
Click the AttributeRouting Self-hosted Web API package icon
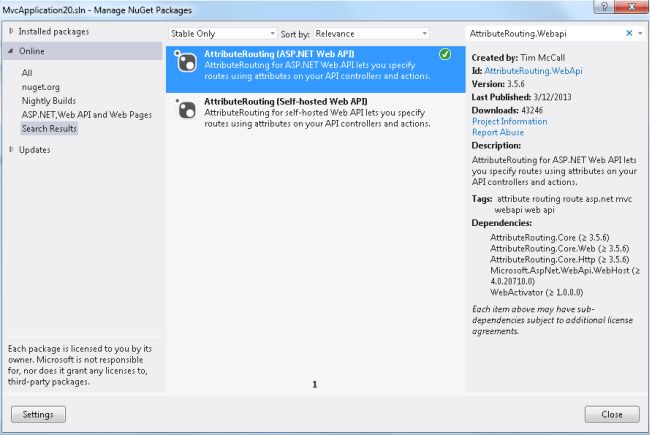[x=186, y=109]
